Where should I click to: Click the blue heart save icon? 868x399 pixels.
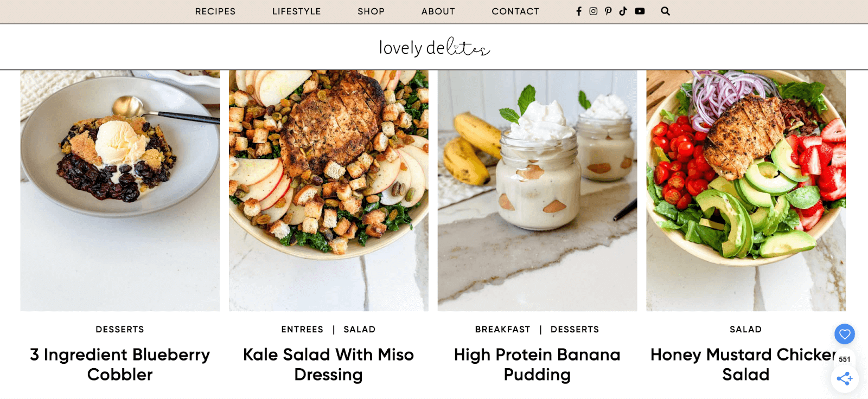pos(845,334)
